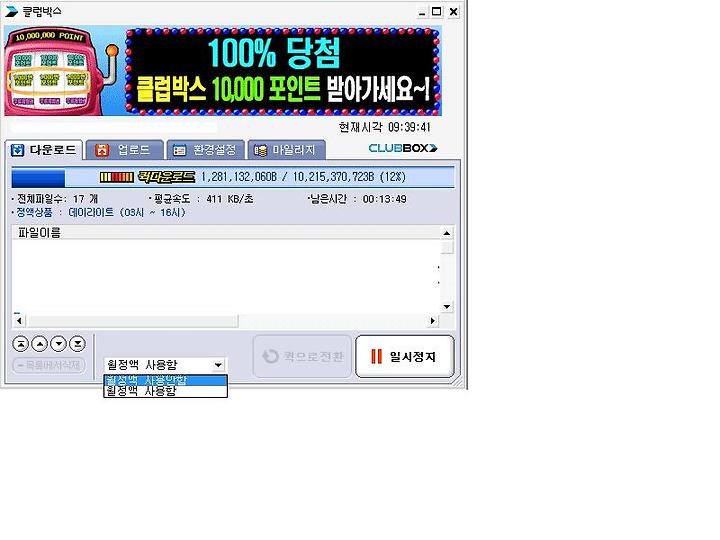The image size is (720, 540).
Task: Click the 현재시각 09:39:41 text
Action: click(x=385, y=127)
